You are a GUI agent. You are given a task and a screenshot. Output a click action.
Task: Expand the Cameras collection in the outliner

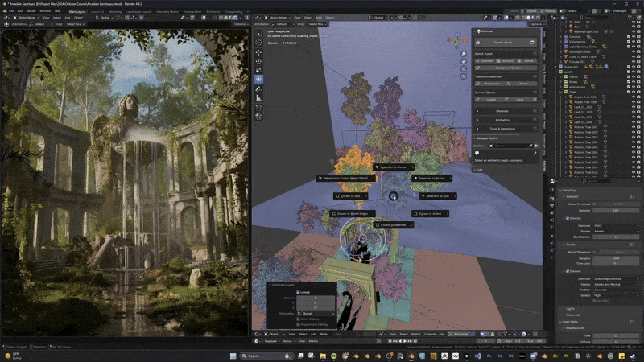561,36
